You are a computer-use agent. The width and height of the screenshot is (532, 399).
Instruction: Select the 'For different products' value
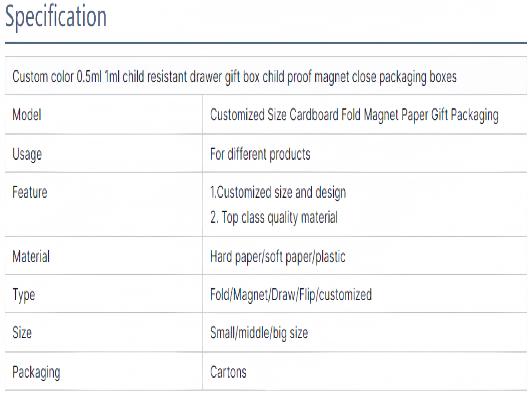pyautogui.click(x=260, y=154)
